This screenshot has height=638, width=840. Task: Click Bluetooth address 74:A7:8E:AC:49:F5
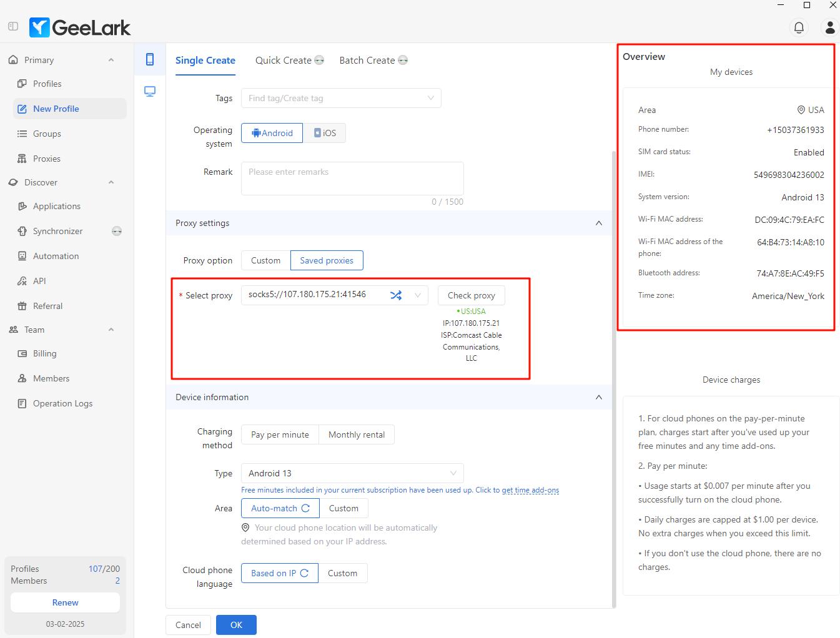[x=790, y=273]
